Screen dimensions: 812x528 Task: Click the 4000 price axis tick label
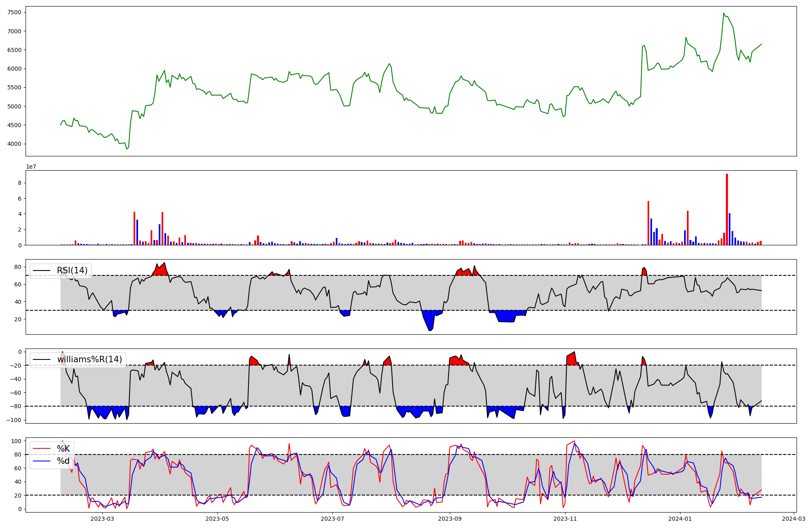pos(15,144)
